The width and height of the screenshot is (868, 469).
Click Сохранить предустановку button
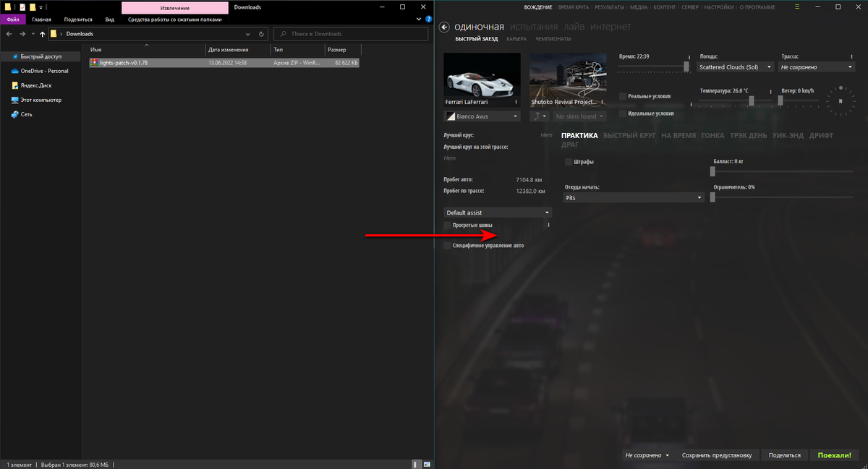click(x=717, y=455)
